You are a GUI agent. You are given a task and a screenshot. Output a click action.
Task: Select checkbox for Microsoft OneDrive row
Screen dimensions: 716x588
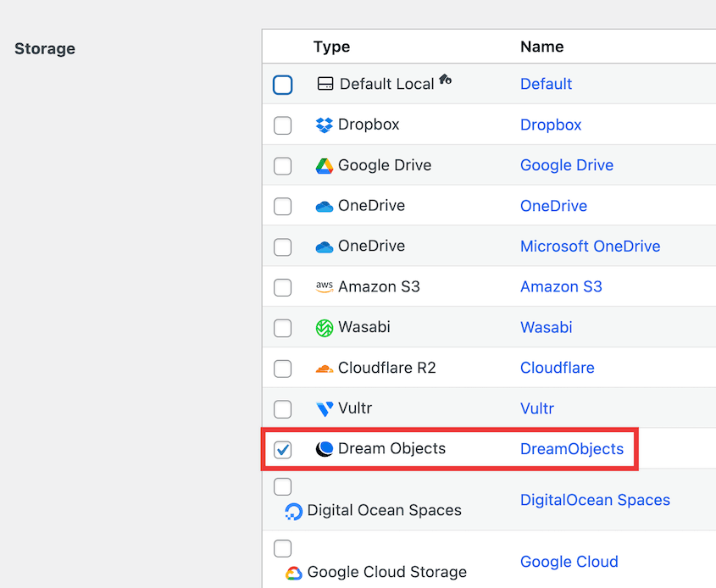(283, 247)
